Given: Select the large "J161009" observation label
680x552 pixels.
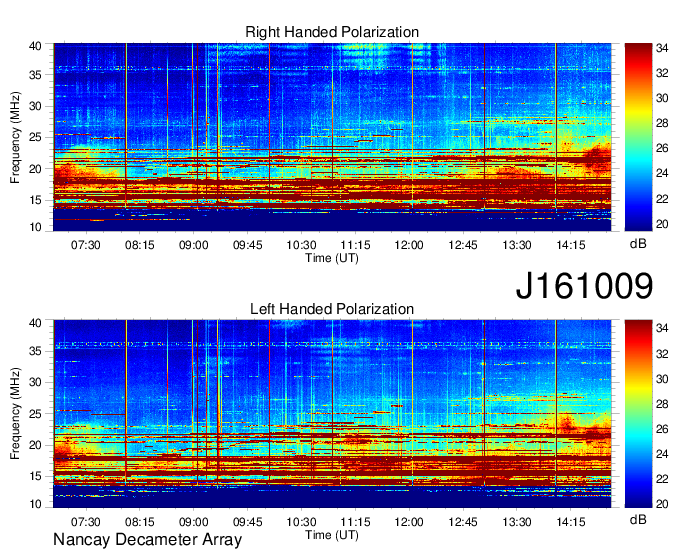Looking at the screenshot, I should [x=584, y=286].
